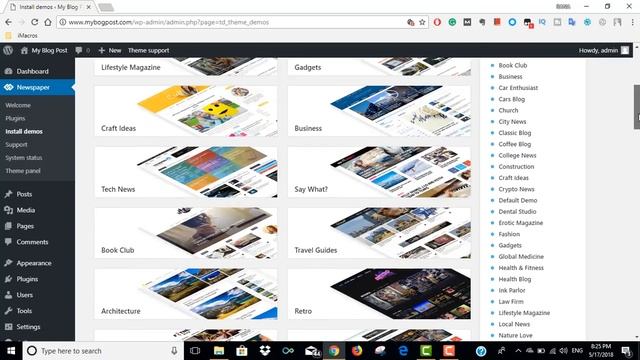Open Chrome three-dot menu

[x=633, y=22]
